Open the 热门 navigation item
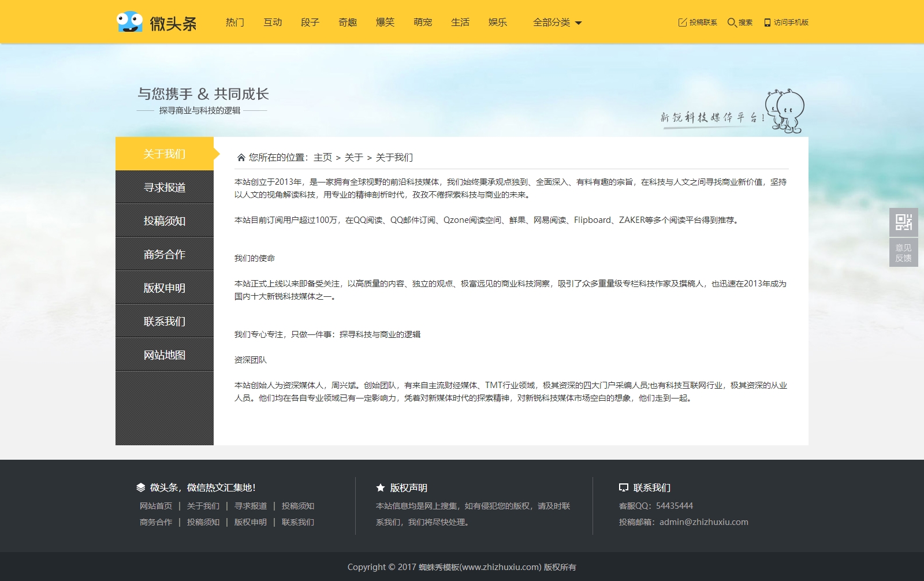The width and height of the screenshot is (924, 581). click(235, 23)
